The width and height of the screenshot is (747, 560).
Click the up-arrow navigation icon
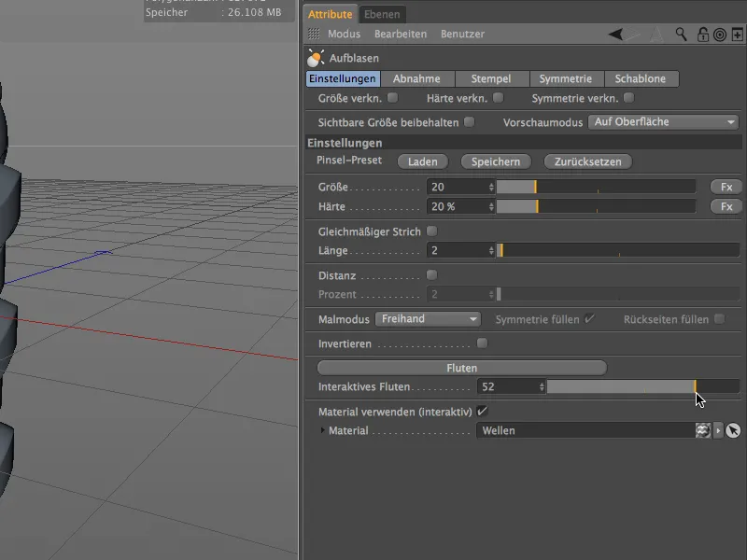(656, 35)
